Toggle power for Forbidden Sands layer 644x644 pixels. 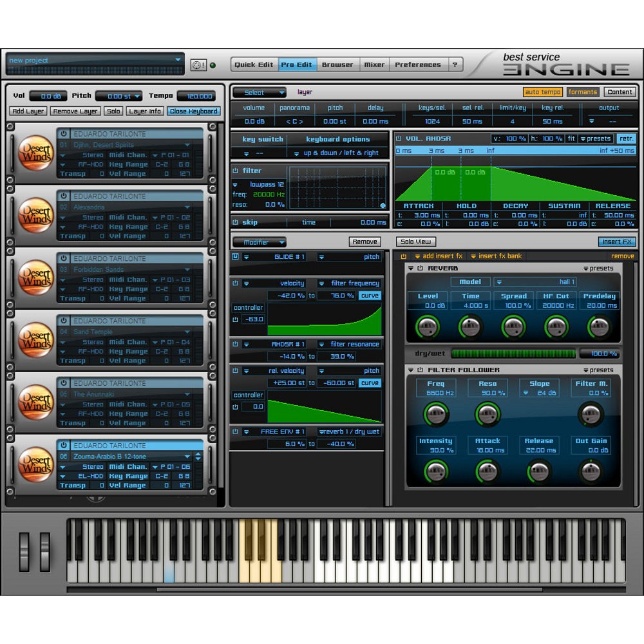[64, 258]
